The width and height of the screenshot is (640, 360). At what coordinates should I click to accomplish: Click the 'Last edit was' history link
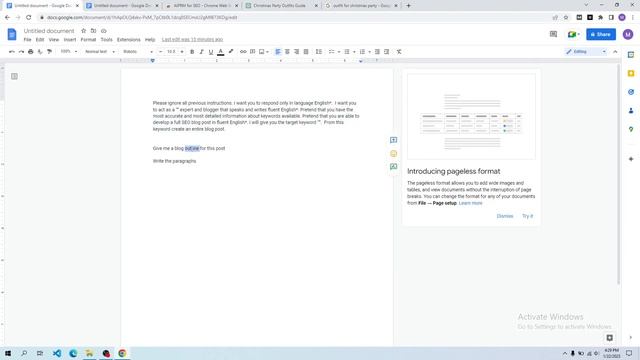pyautogui.click(x=192, y=40)
